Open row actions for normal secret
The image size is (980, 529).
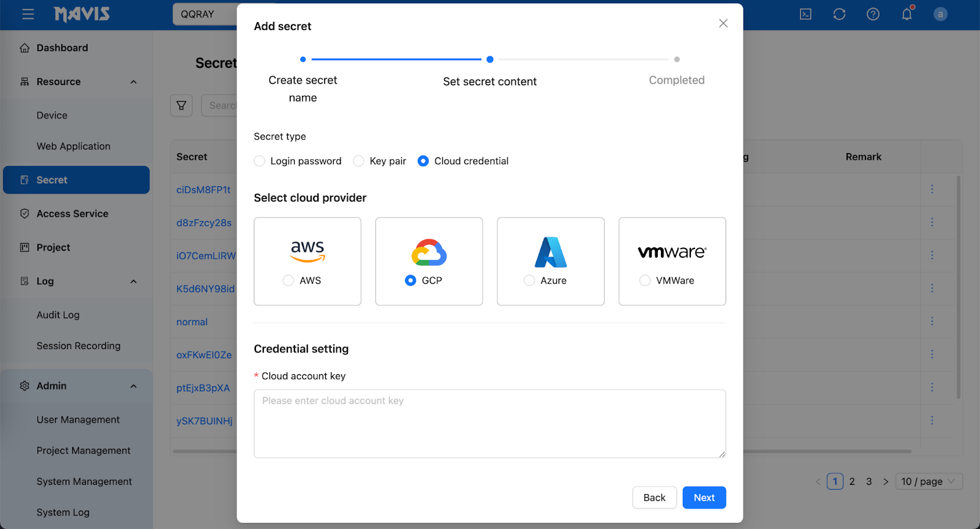tap(932, 321)
